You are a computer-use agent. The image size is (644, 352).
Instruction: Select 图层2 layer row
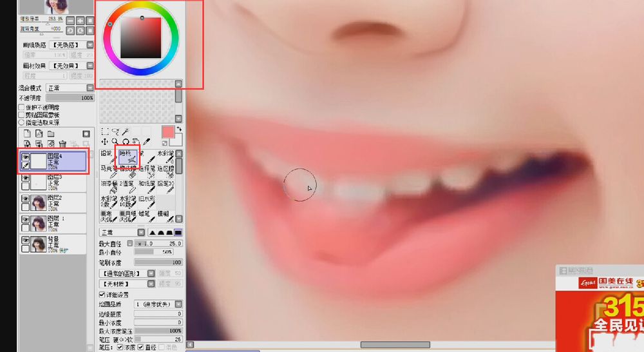pyautogui.click(x=53, y=202)
